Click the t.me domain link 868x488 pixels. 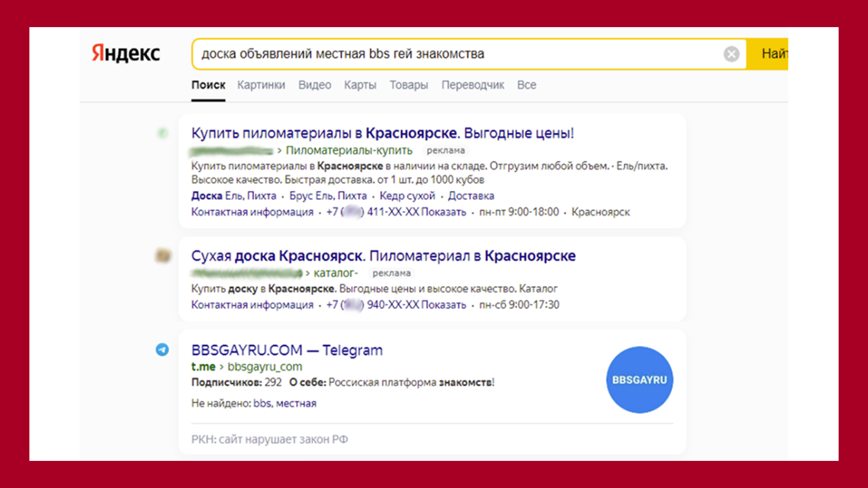pos(203,366)
